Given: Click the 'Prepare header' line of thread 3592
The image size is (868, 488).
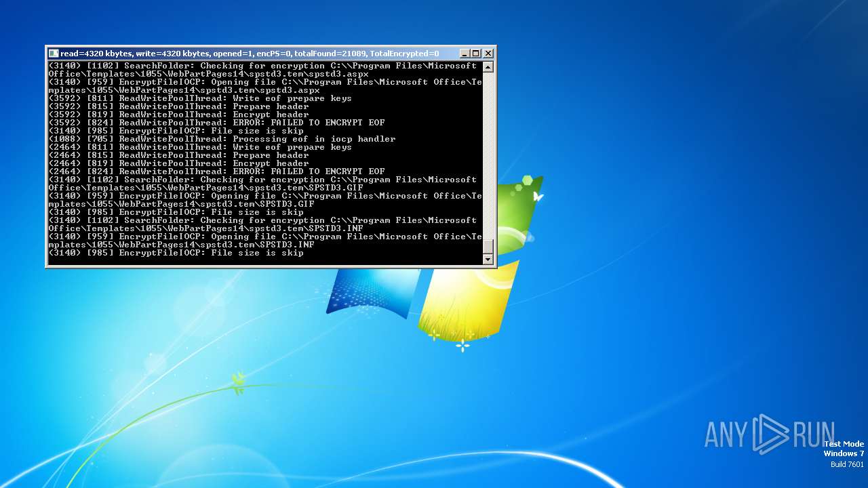Looking at the screenshot, I should 179,106.
